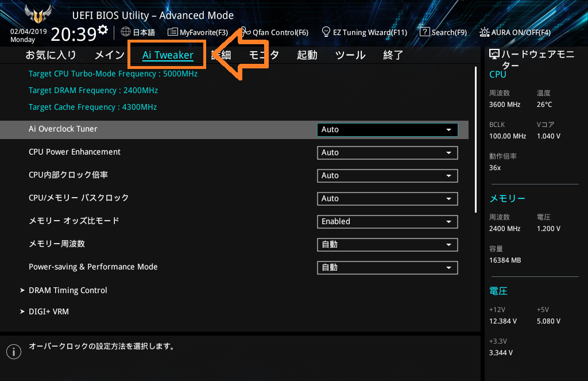Open Qfan Control(F6)

(280, 32)
